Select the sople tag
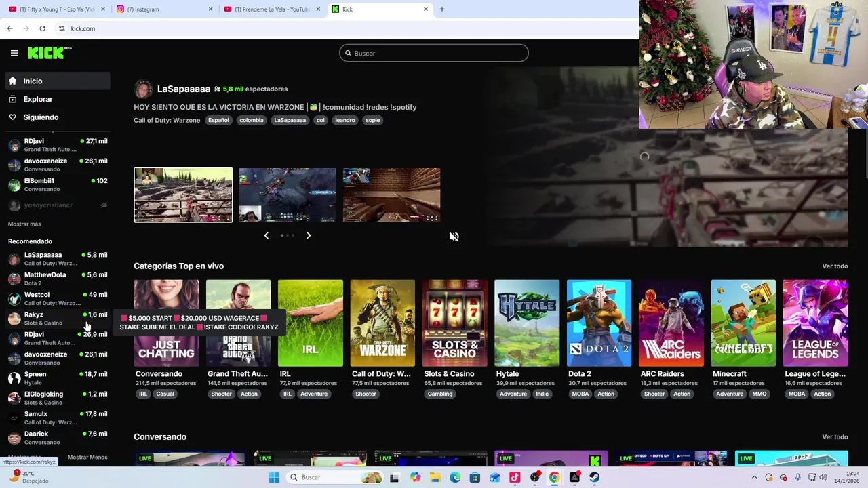Image resolution: width=868 pixels, height=488 pixels. 373,120
